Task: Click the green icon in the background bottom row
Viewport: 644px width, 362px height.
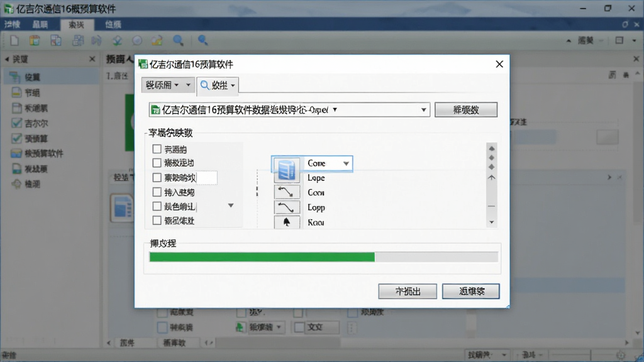Action: coord(240,327)
